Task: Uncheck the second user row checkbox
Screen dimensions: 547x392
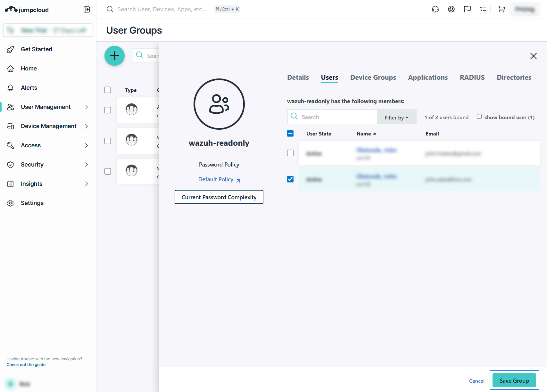Action: coord(290,179)
